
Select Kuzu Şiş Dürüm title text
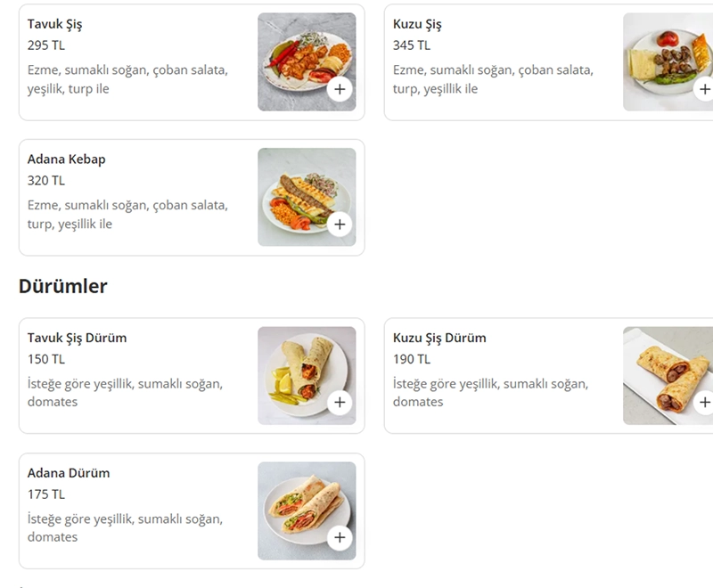439,338
